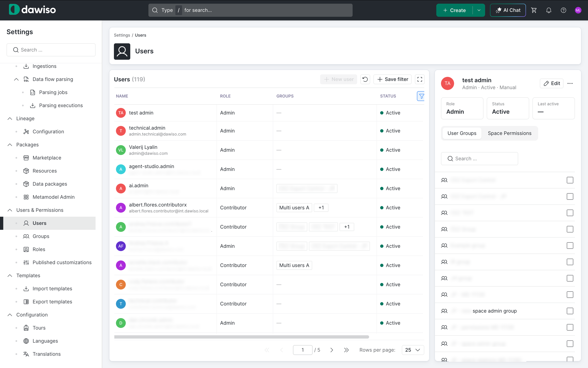Jump to last page of users
The image size is (588, 368).
(x=346, y=350)
